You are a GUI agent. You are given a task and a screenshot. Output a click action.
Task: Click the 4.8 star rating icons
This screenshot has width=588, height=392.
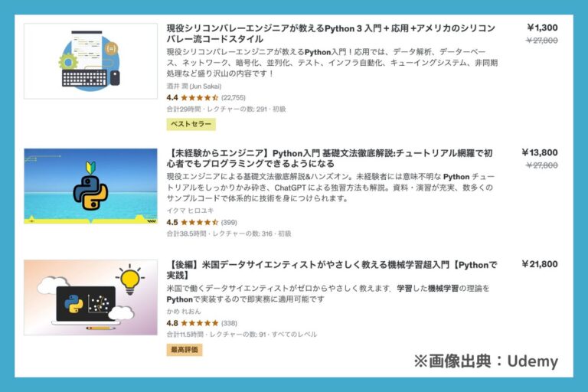pyautogui.click(x=200, y=323)
